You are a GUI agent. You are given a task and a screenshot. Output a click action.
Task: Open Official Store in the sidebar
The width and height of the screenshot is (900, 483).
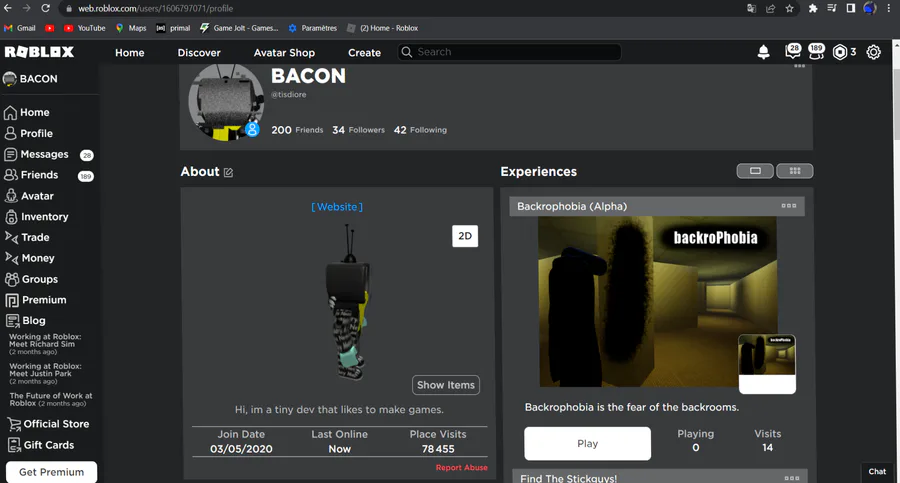[48, 424]
